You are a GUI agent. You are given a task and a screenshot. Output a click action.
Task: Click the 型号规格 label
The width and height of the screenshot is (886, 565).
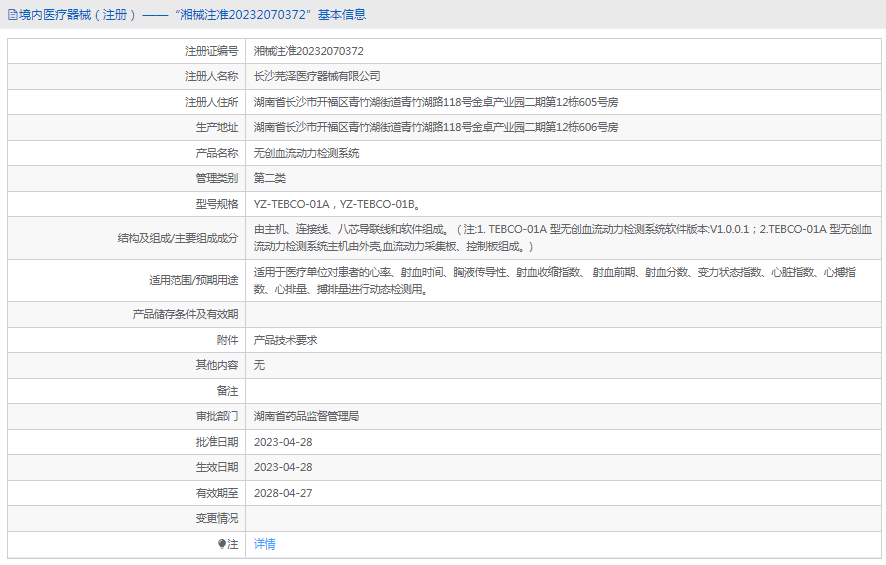tap(217, 204)
